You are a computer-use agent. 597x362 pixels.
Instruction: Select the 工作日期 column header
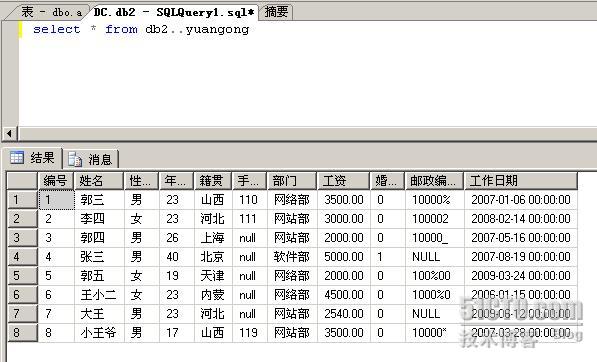coord(521,180)
